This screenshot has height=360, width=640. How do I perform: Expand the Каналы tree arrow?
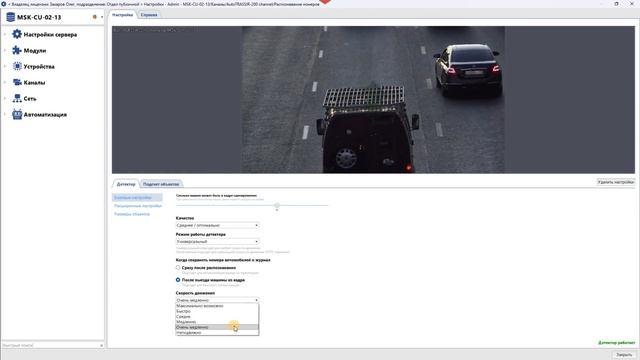(5, 82)
